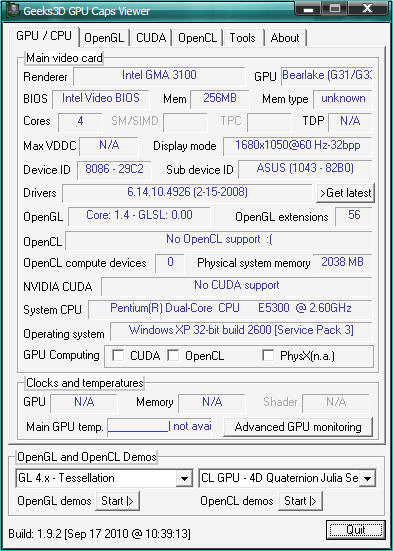
Task: Click the No OpenCL support field
Action: click(x=219, y=240)
